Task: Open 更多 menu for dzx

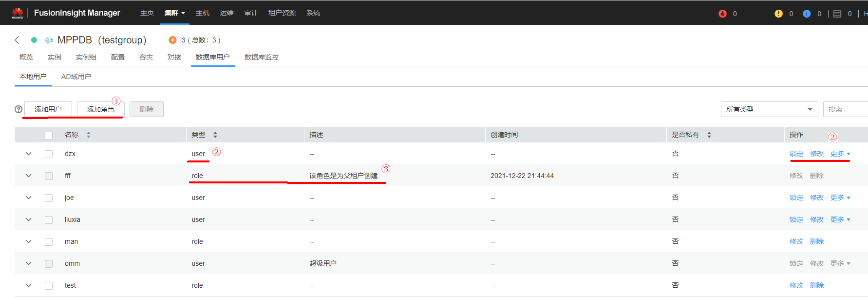Action: [840, 154]
